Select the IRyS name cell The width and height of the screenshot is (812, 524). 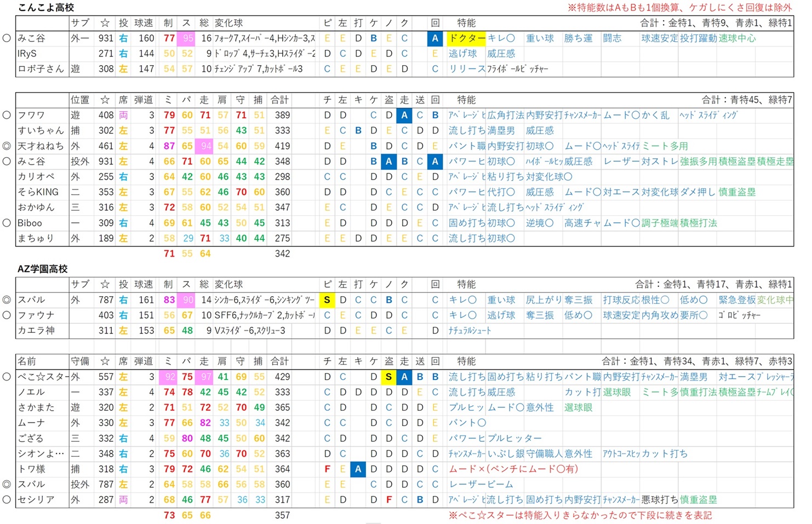point(43,54)
